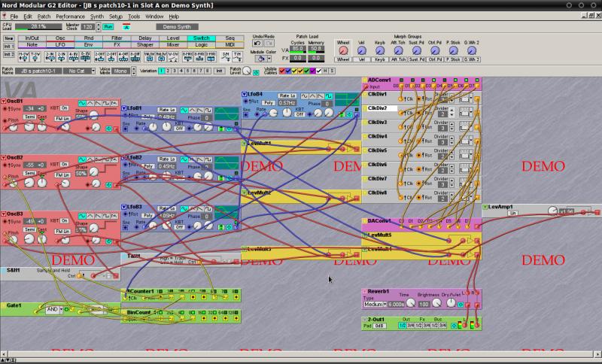Add the 4-OUT switch module icon
602x364 pixels.
123,56
